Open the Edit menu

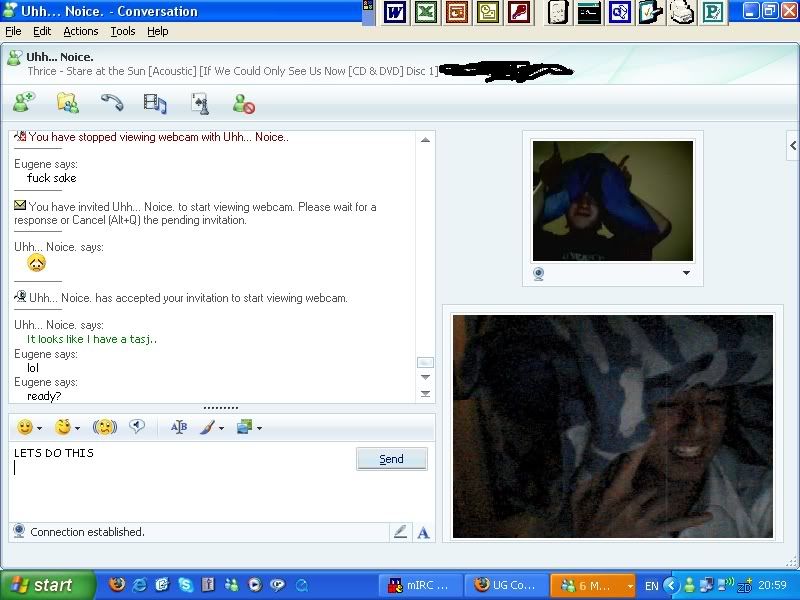point(42,31)
